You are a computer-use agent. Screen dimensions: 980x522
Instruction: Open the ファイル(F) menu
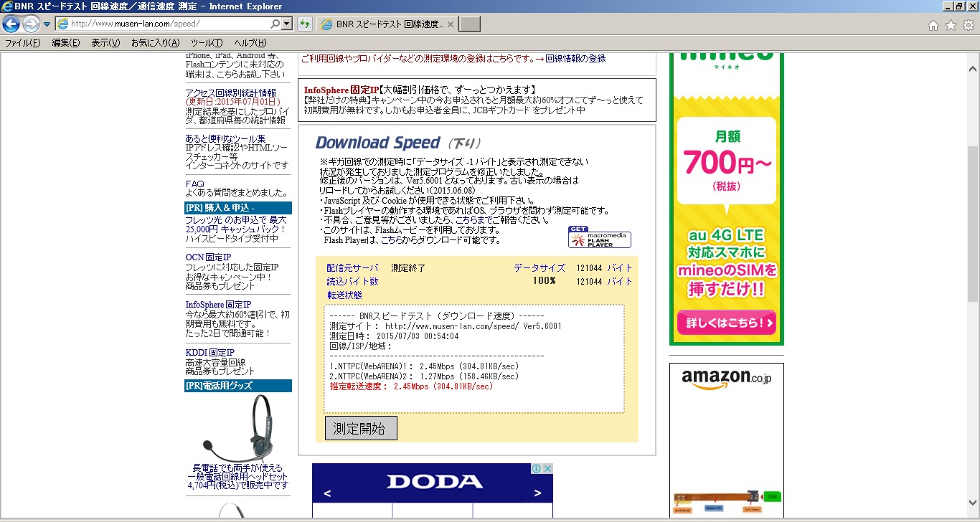(x=23, y=43)
